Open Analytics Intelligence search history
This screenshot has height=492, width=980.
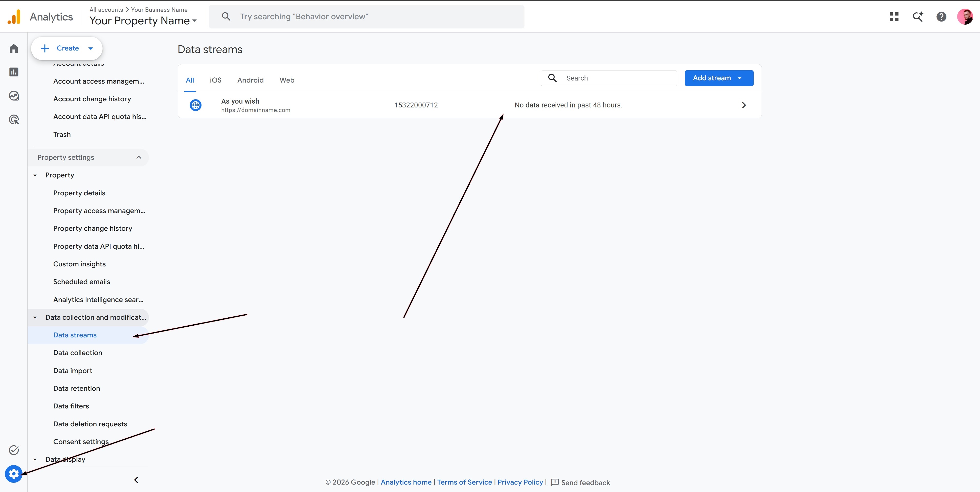click(98, 299)
